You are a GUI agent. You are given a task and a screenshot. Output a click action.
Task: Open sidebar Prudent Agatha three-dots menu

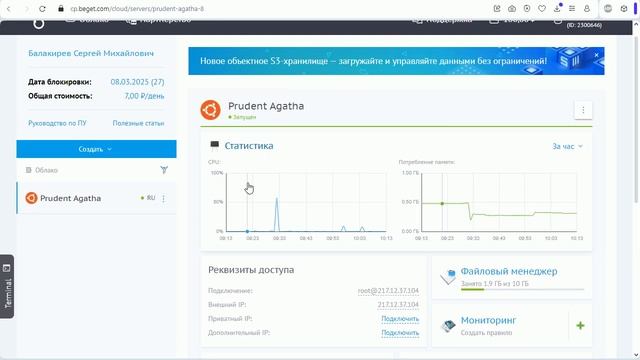click(x=163, y=198)
